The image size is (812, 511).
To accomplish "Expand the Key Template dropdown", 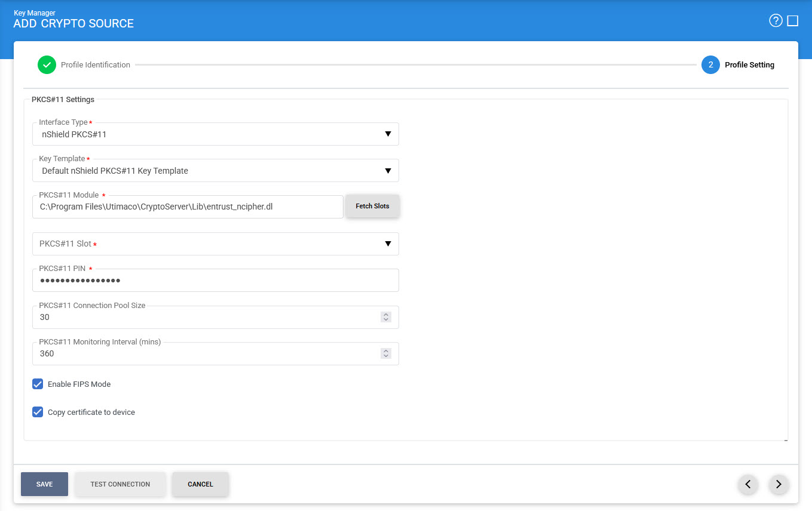I will (x=215, y=171).
